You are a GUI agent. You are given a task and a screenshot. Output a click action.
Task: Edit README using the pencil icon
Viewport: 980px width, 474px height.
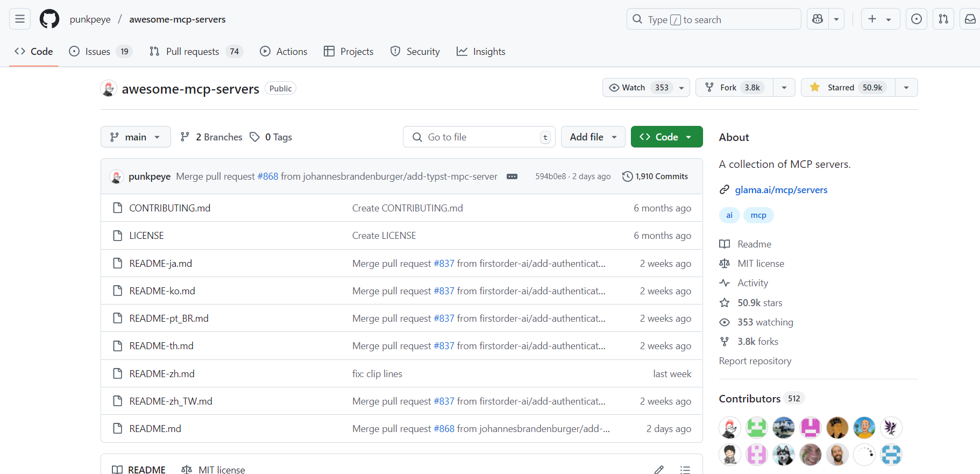pyautogui.click(x=659, y=470)
